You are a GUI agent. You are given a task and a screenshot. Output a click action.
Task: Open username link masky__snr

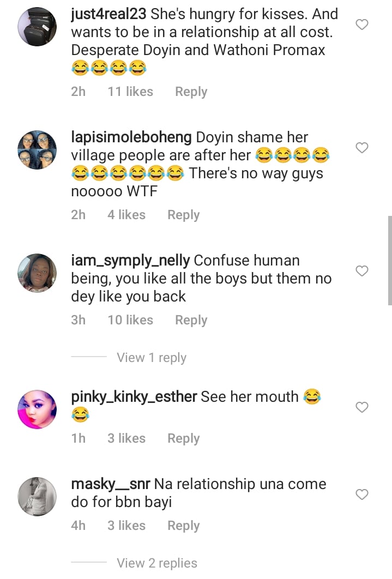click(111, 484)
